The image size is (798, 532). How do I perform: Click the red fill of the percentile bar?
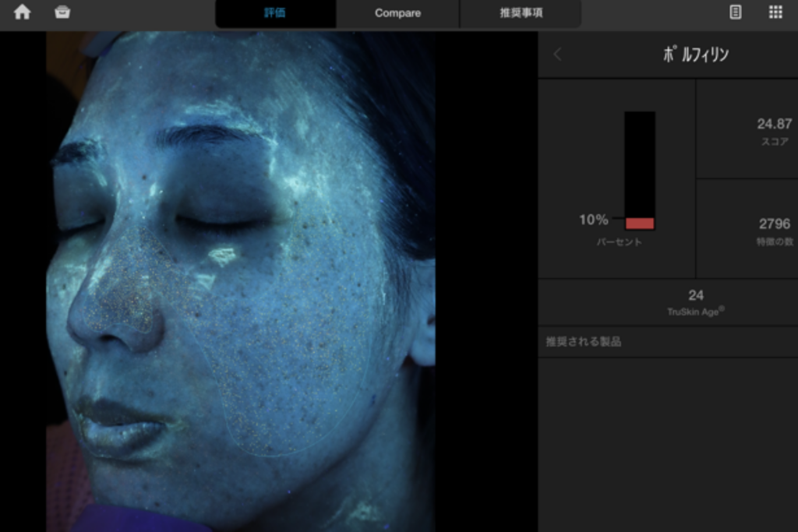(x=639, y=224)
